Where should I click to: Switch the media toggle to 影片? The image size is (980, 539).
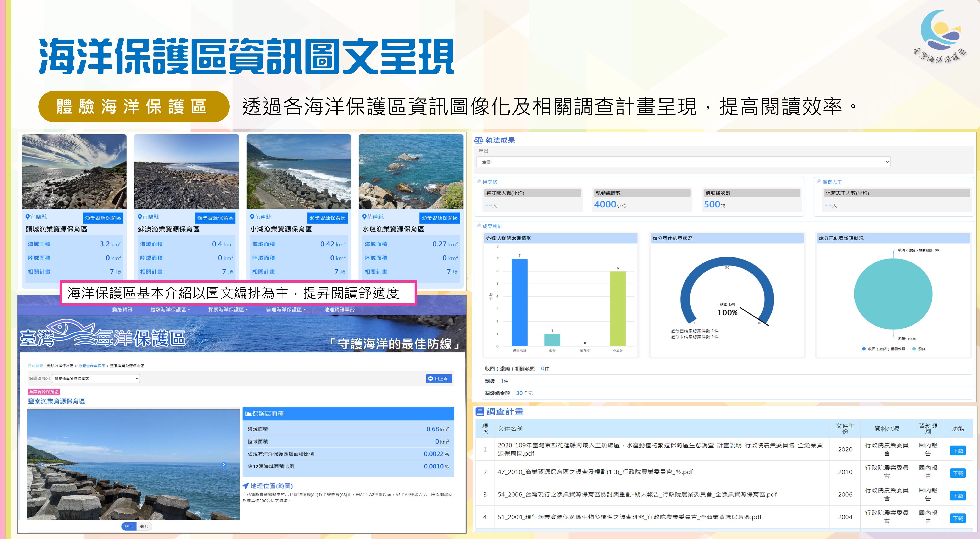click(144, 526)
